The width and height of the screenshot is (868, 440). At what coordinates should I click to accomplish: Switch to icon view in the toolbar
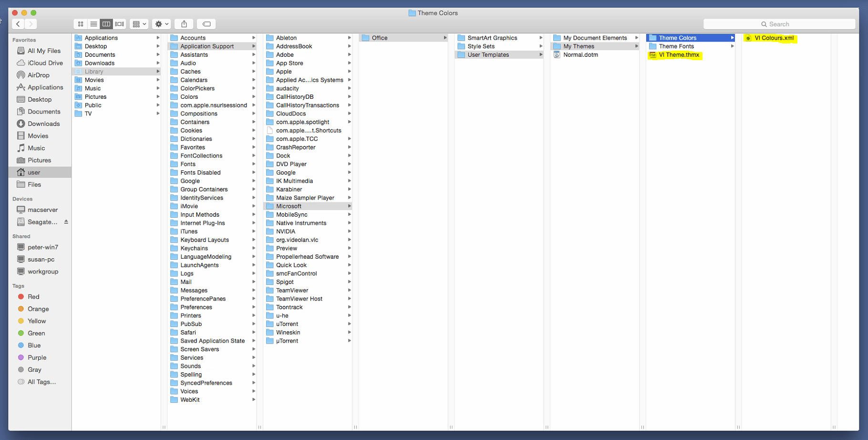(x=80, y=23)
